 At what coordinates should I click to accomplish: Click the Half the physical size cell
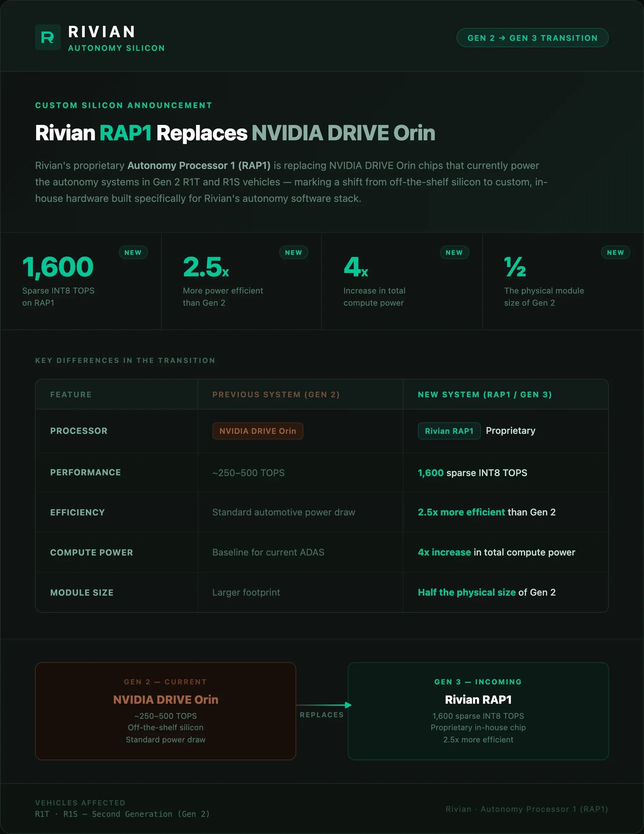point(487,592)
